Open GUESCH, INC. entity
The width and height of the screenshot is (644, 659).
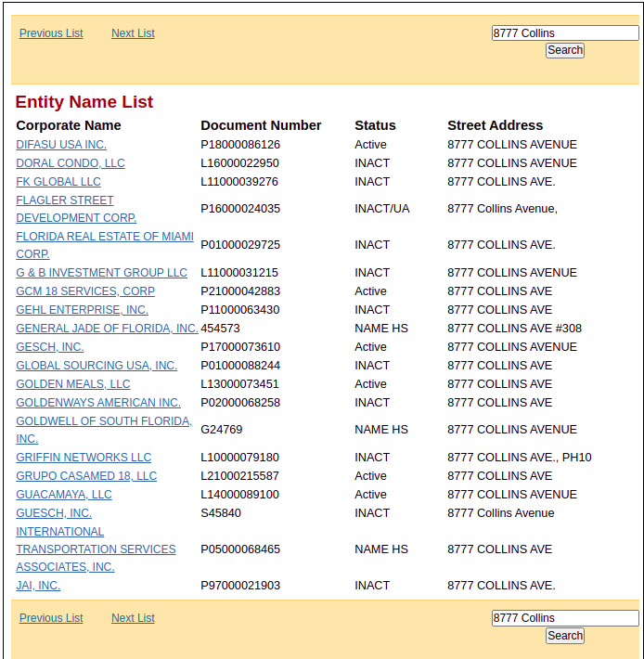pyautogui.click(x=54, y=512)
